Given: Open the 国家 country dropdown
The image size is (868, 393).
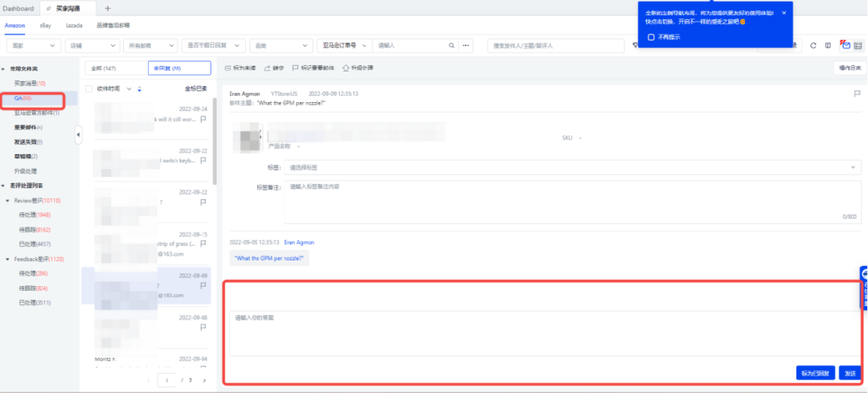Looking at the screenshot, I should [x=34, y=46].
